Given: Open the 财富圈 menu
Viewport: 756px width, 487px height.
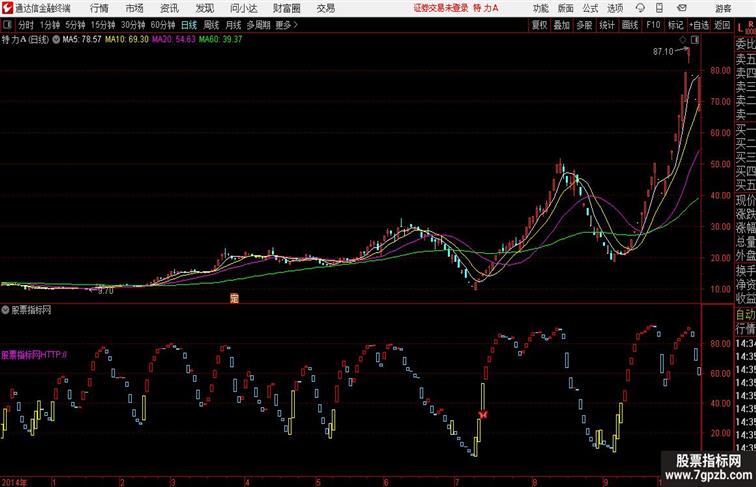Looking at the screenshot, I should [286, 8].
